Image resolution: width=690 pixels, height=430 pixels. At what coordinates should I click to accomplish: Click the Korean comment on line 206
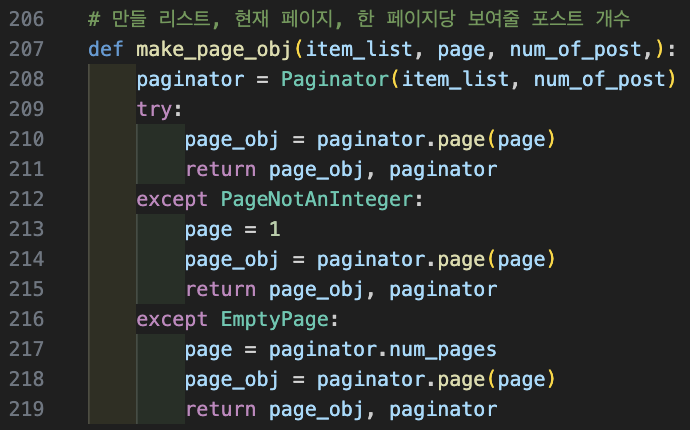click(x=359, y=19)
